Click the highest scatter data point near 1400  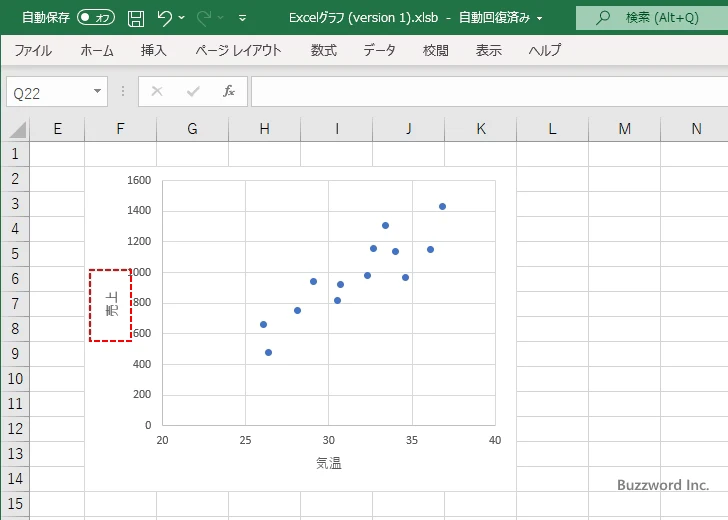pos(442,207)
